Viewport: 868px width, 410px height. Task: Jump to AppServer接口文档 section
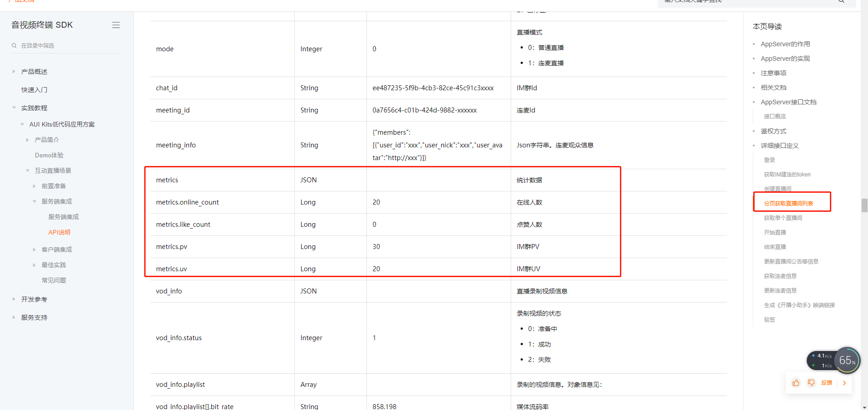pos(788,102)
